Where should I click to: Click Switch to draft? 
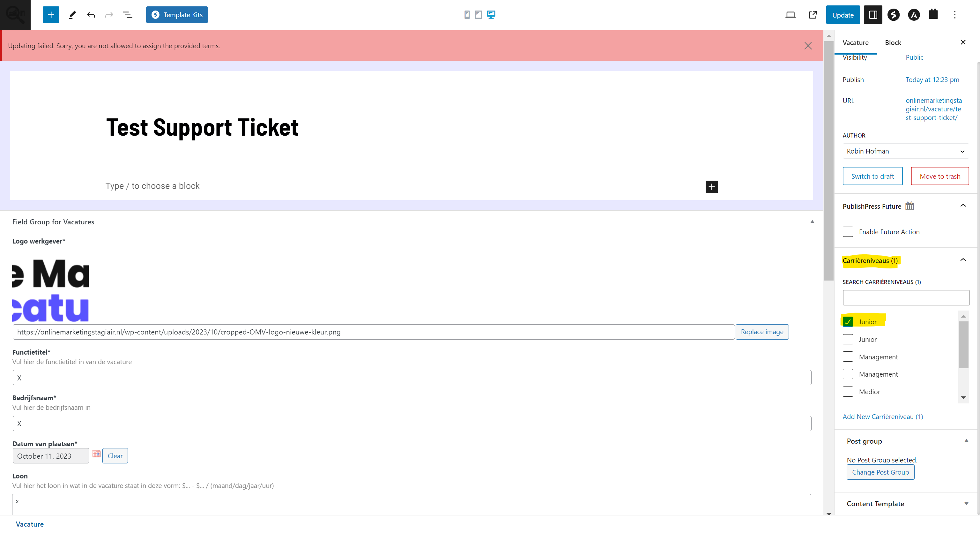tap(872, 176)
